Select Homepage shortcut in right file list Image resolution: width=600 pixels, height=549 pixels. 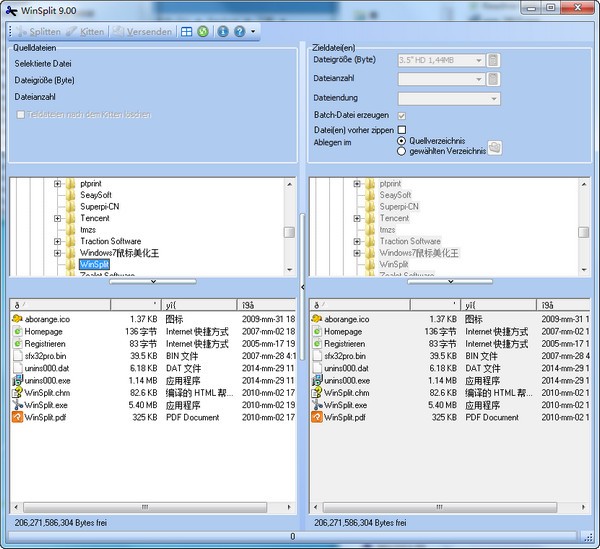[343, 331]
